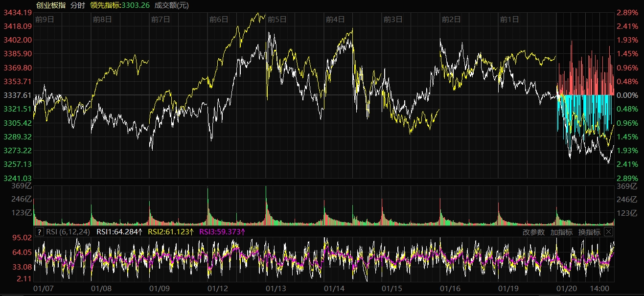This screenshot has height=296, width=644.
Task: Open 换指标 to switch indicator
Action: pyautogui.click(x=589, y=232)
